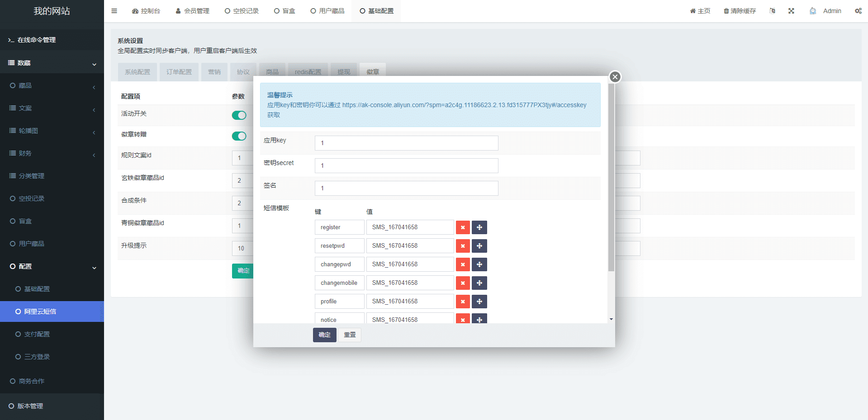This screenshot has height=420, width=868.
Task: Open the settings gears icon top right
Action: [858, 11]
